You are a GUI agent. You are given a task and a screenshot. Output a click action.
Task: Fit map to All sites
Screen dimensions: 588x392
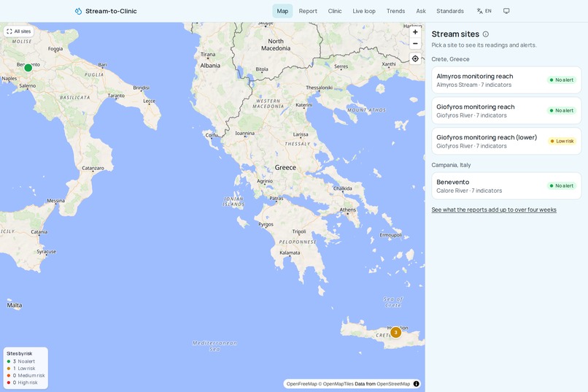pyautogui.click(x=19, y=31)
